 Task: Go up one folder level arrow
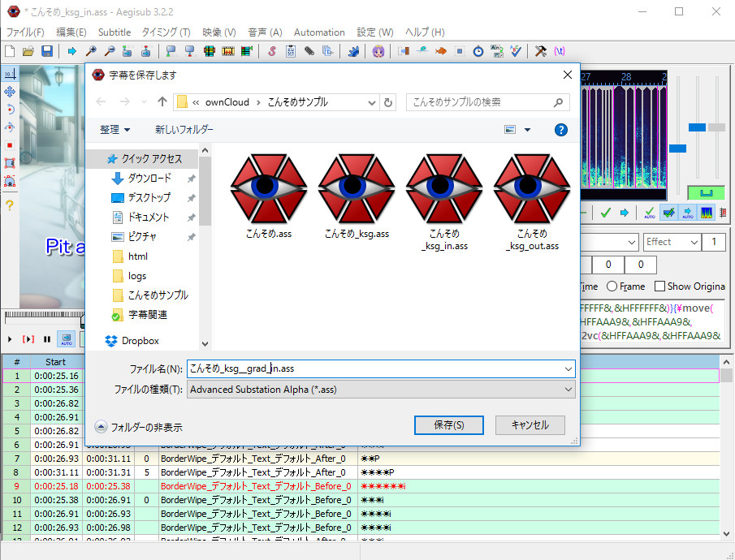click(162, 101)
